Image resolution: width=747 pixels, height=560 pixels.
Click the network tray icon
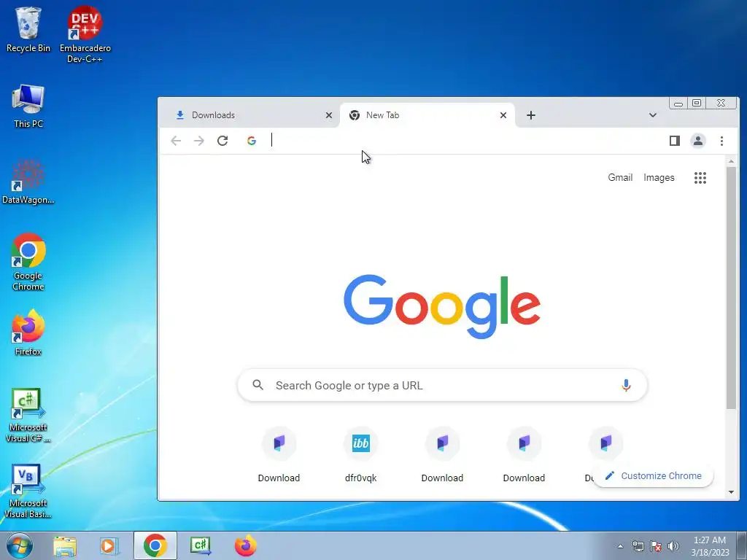[x=638, y=546]
